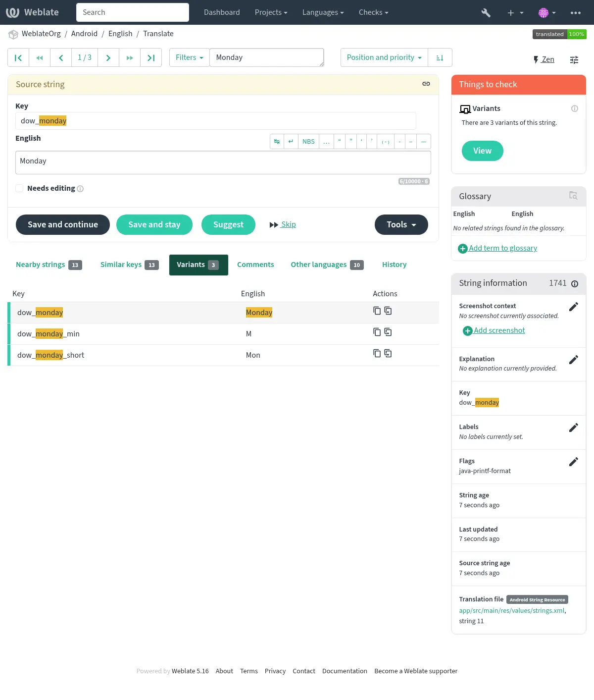Expand the Projects menu
Viewport: 594px width, 700px height.
coord(271,12)
